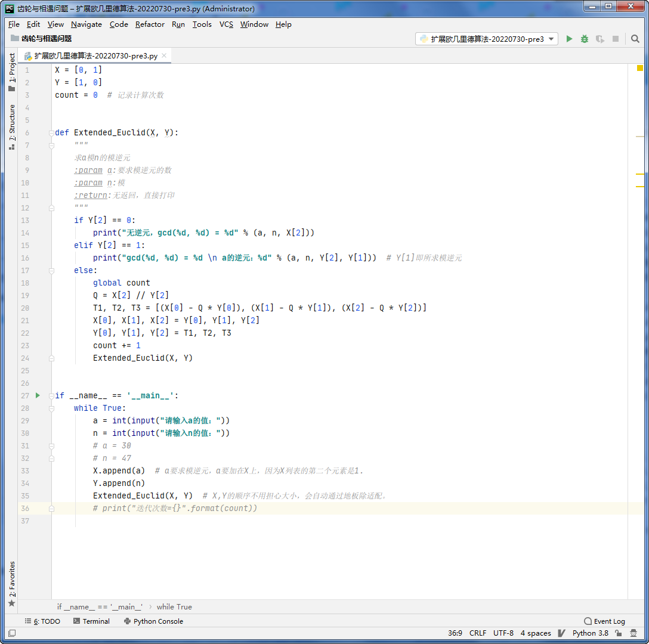649x644 pixels.
Task: Open the Event Log
Action: tap(605, 621)
